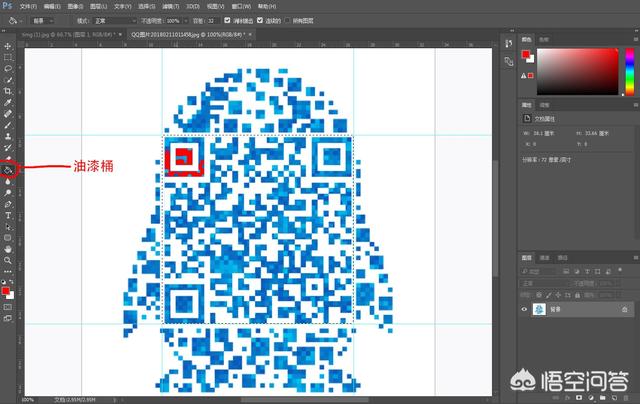Toggle the Contiguous checkbox
The width and height of the screenshot is (640, 404).
click(x=260, y=20)
